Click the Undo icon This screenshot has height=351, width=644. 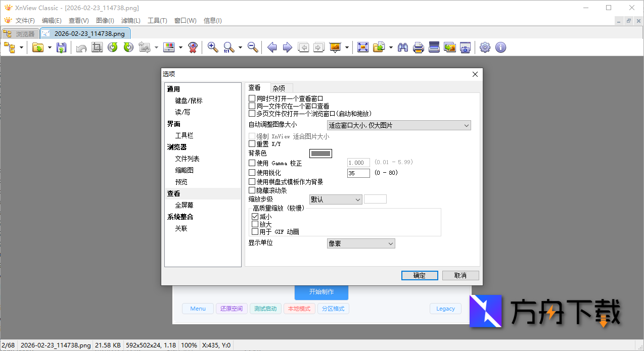point(81,47)
